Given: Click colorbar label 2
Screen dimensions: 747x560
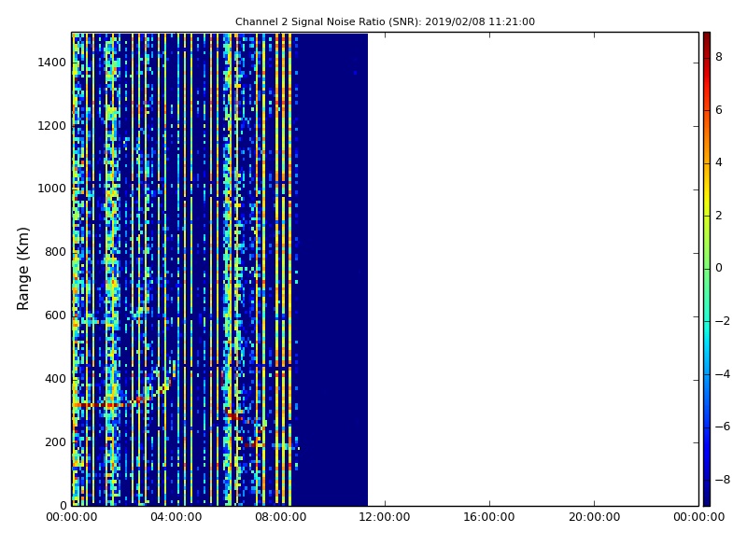Looking at the screenshot, I should [719, 216].
